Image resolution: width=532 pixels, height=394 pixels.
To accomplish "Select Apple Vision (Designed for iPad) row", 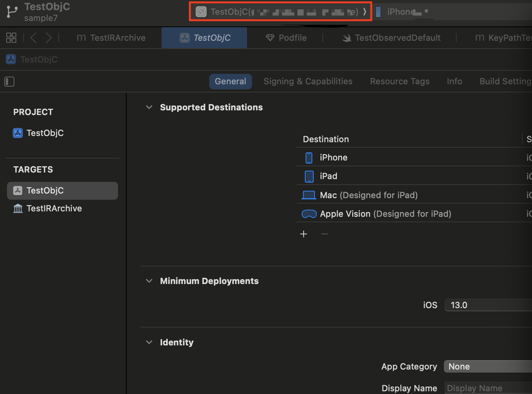I will [x=414, y=214].
